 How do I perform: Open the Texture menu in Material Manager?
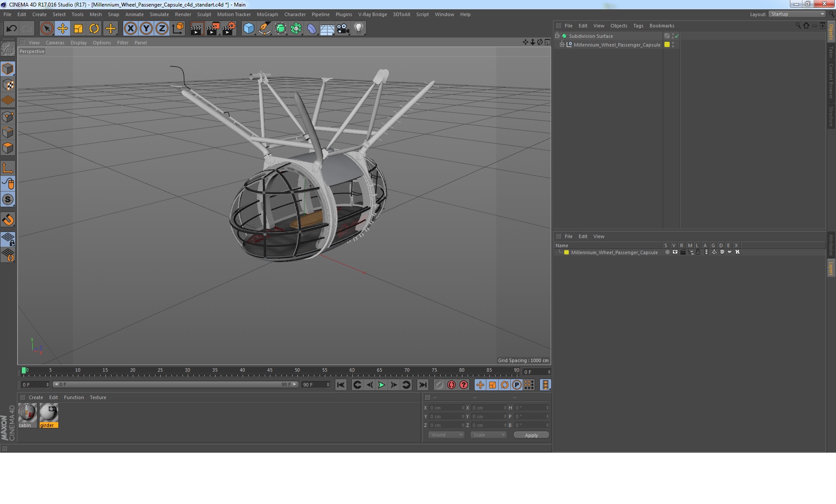tap(98, 397)
